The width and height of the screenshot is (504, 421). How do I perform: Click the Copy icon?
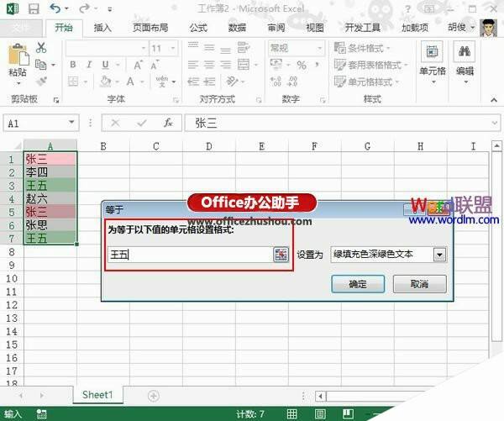click(x=41, y=65)
